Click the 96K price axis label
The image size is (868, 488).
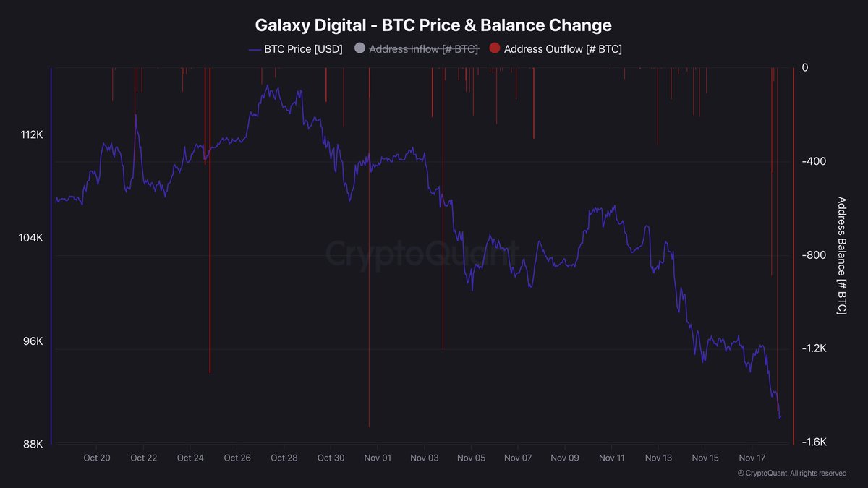33,341
